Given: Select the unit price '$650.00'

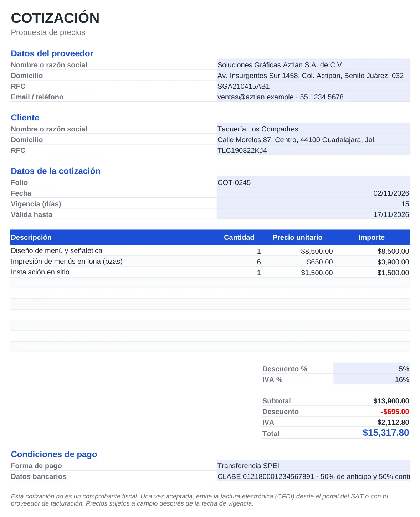Looking at the screenshot, I should coord(320,262).
